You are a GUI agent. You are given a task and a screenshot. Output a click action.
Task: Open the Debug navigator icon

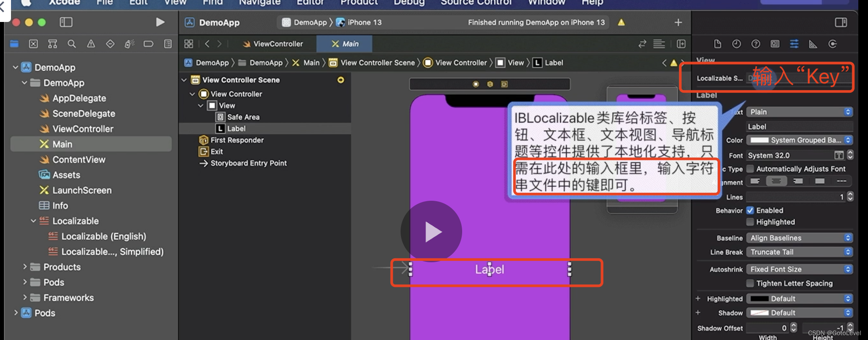click(x=129, y=43)
